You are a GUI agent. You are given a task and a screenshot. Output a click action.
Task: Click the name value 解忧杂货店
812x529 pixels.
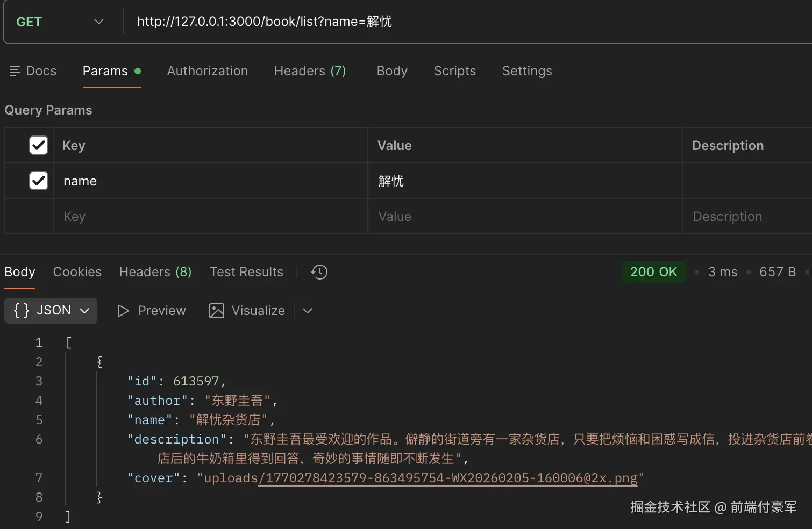point(229,420)
